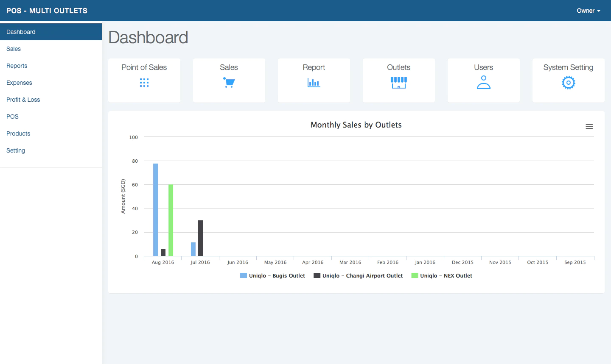Click the Sales shopping cart icon
This screenshot has height=364, width=611.
click(x=229, y=82)
